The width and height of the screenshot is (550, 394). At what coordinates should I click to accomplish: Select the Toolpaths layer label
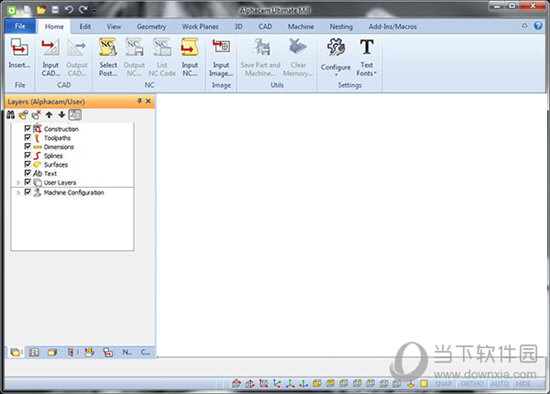(57, 138)
